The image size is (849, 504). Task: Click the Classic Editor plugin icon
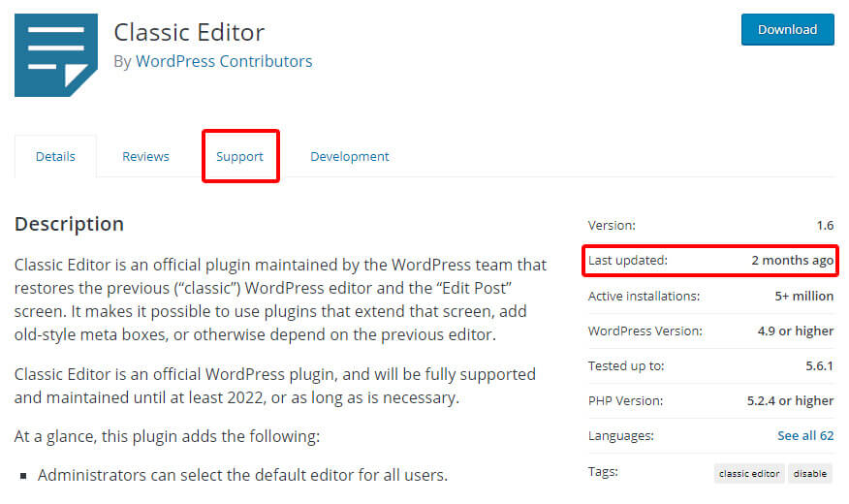tap(56, 55)
